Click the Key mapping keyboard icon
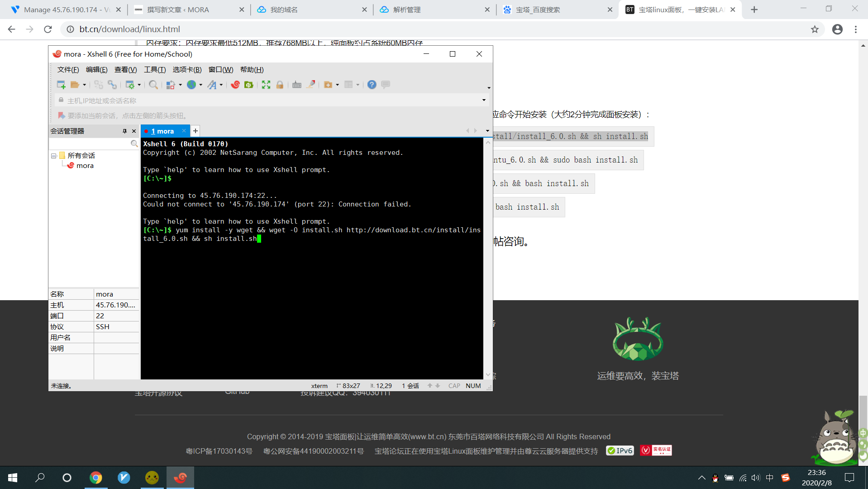Image resolution: width=868 pixels, height=489 pixels. pos(297,85)
